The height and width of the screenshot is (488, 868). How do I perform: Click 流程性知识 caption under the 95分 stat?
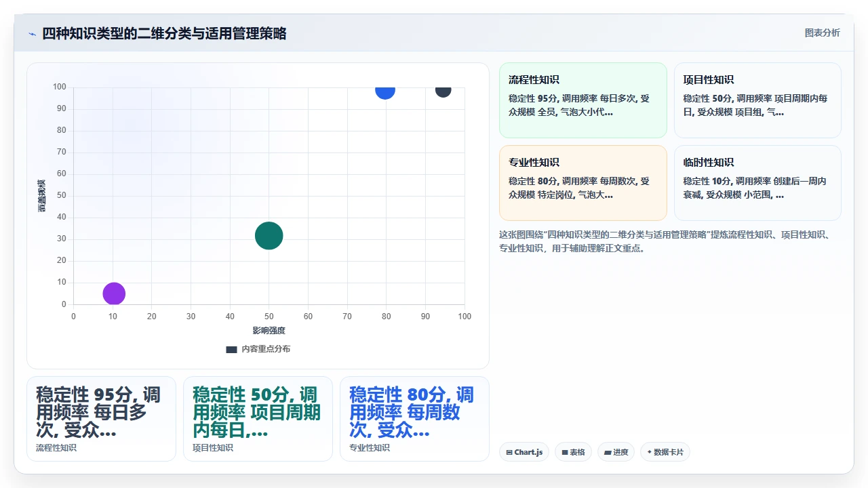point(56,448)
